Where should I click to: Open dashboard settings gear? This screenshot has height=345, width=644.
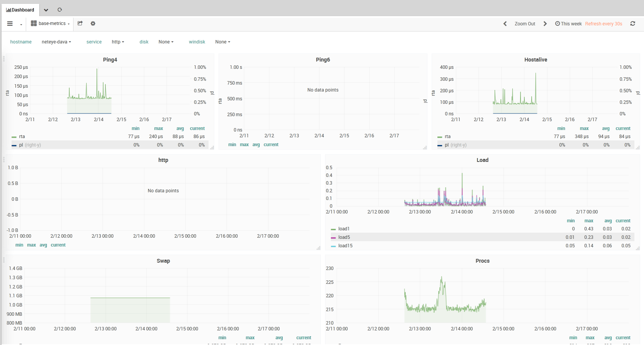point(93,23)
